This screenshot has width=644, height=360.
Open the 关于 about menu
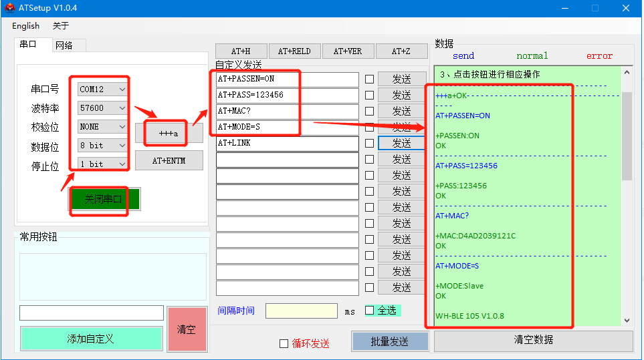(61, 26)
